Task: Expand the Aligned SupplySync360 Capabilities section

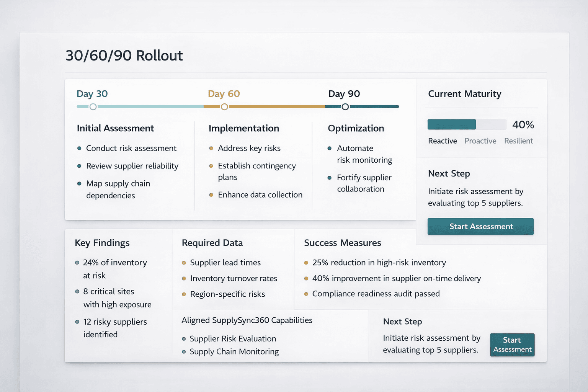Action: 247,320
